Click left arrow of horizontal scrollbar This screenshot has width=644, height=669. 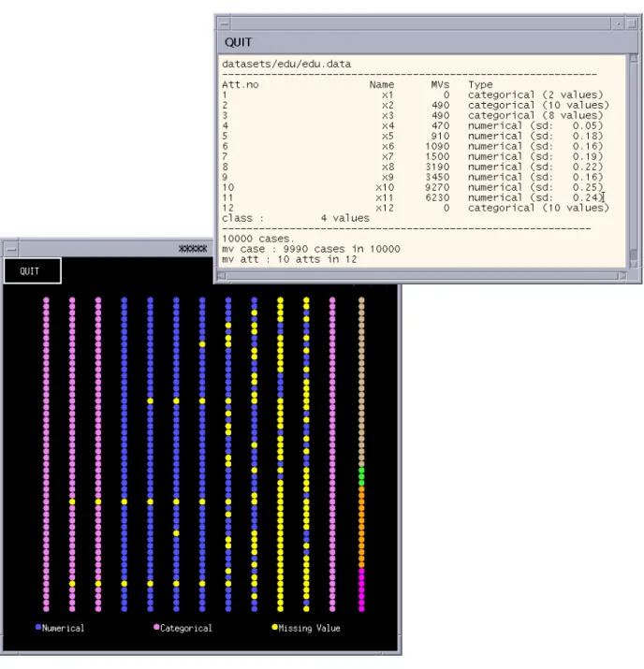click(222, 276)
